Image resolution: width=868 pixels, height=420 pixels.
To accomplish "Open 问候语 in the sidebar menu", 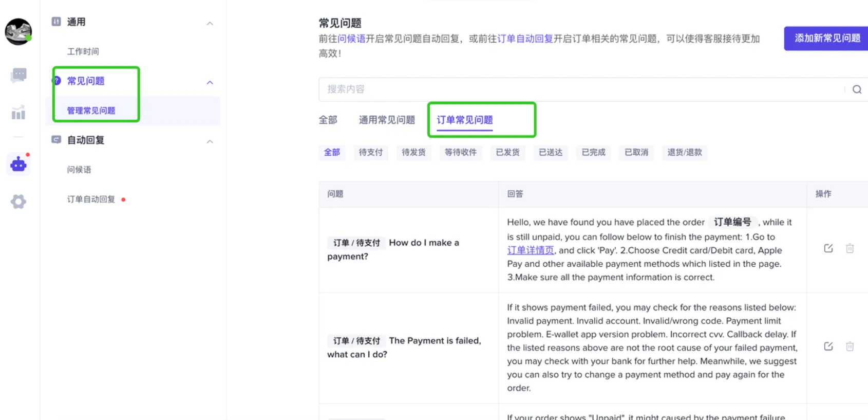I will [79, 170].
